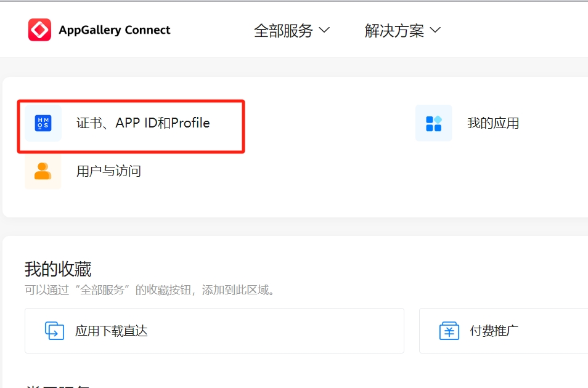Expand the chevron next to 解决方案
This screenshot has width=588, height=388.
coord(435,30)
